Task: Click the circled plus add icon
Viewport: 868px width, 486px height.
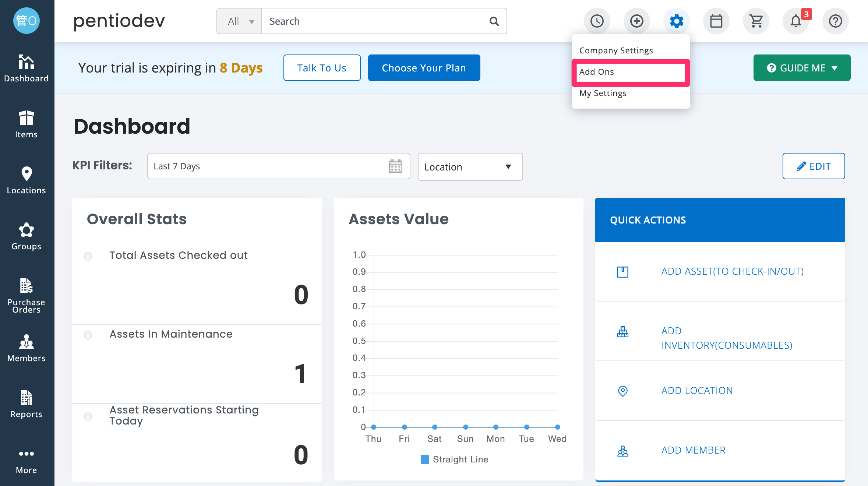Action: [x=636, y=21]
